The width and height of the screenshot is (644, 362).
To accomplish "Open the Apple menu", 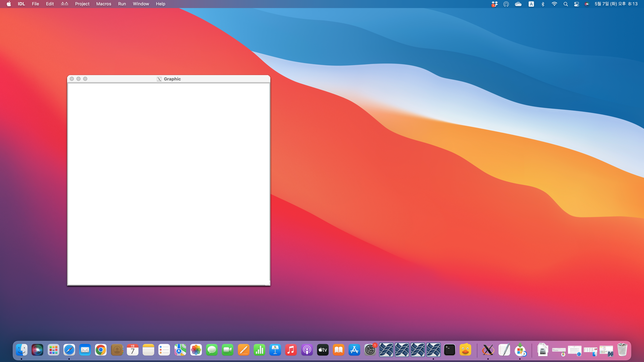I will (x=9, y=4).
